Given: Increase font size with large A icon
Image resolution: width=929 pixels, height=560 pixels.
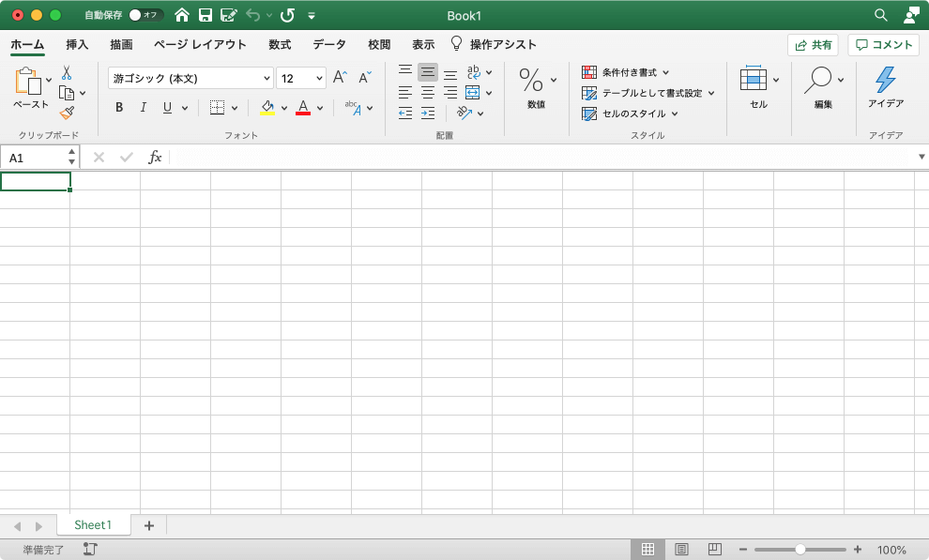Looking at the screenshot, I should 340,77.
